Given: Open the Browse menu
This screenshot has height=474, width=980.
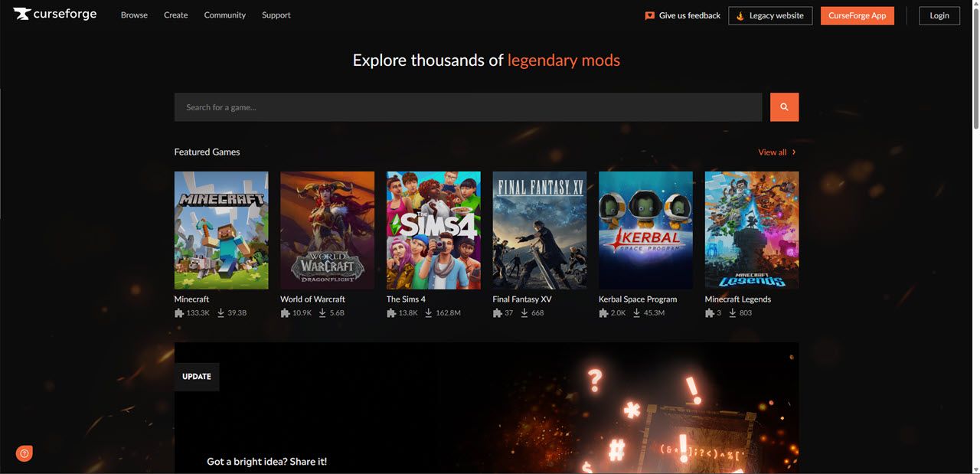Looking at the screenshot, I should (x=134, y=15).
